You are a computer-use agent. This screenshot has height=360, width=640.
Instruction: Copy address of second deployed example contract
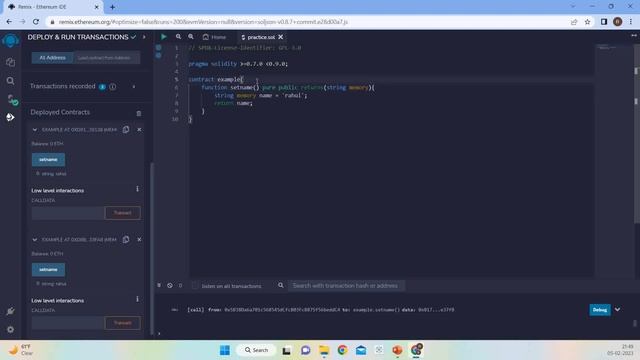point(126,240)
